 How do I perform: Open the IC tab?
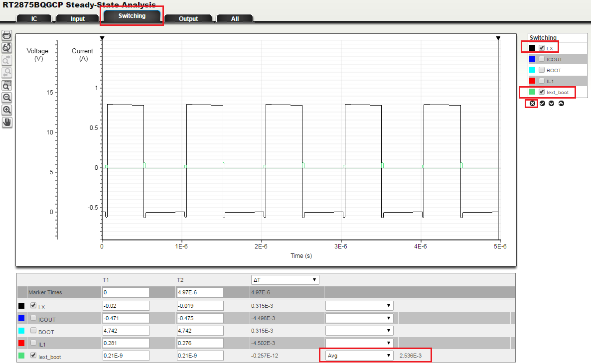pyautogui.click(x=34, y=18)
